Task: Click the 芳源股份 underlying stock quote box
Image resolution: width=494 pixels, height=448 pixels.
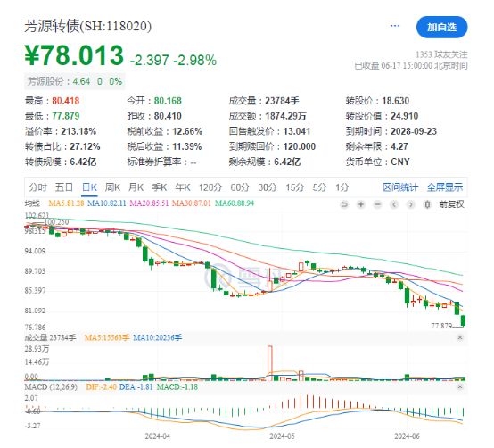Action: (x=75, y=81)
